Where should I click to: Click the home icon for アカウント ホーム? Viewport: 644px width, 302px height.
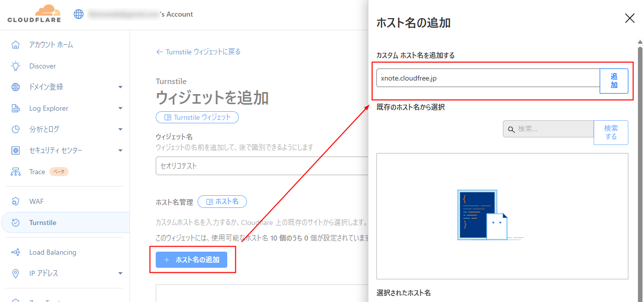pyautogui.click(x=16, y=45)
